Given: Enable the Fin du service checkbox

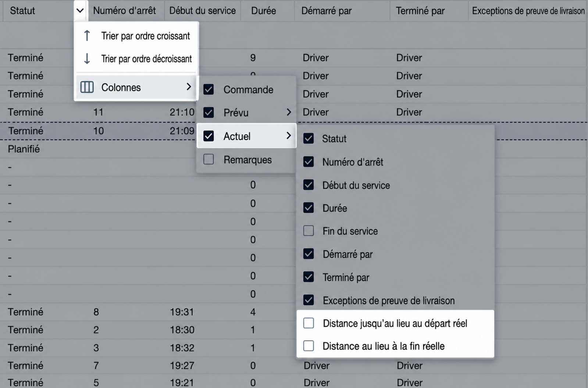Looking at the screenshot, I should pos(309,231).
